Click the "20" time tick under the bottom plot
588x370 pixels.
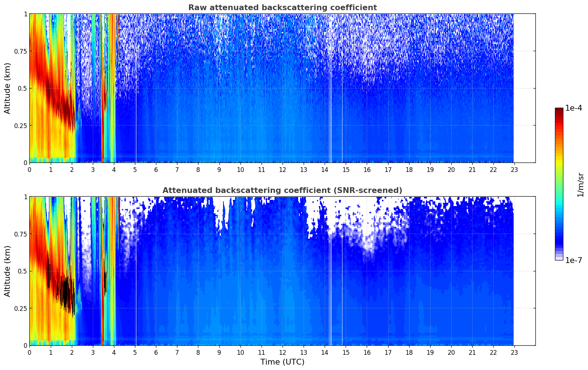point(451,352)
